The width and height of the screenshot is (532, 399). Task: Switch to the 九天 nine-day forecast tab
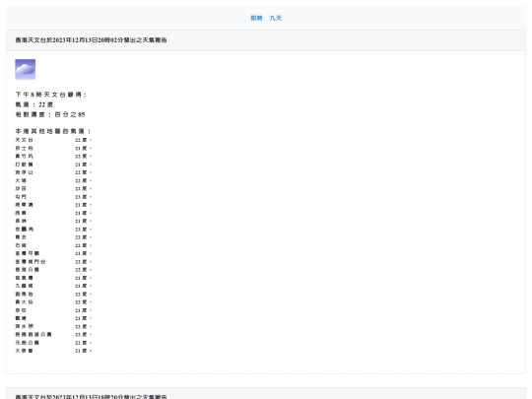[276, 18]
